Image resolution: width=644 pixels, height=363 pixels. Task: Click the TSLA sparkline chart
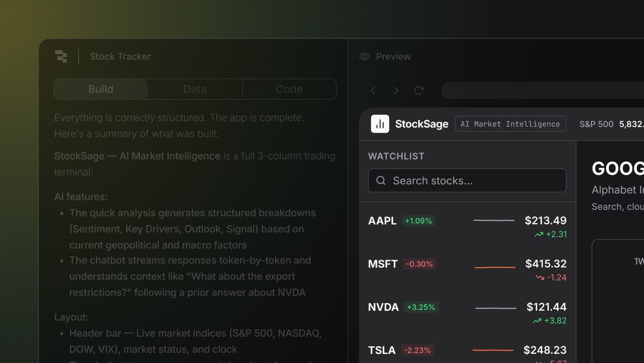click(x=493, y=351)
